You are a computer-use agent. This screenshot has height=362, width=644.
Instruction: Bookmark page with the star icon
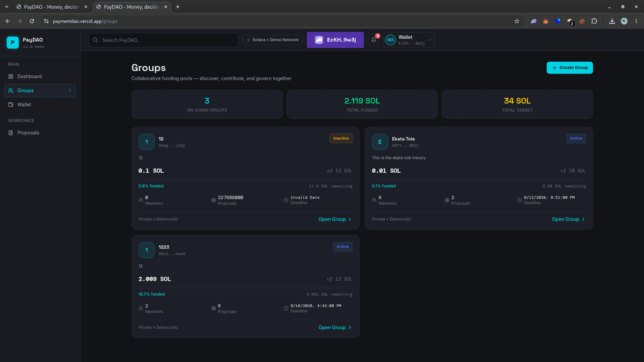tap(517, 21)
